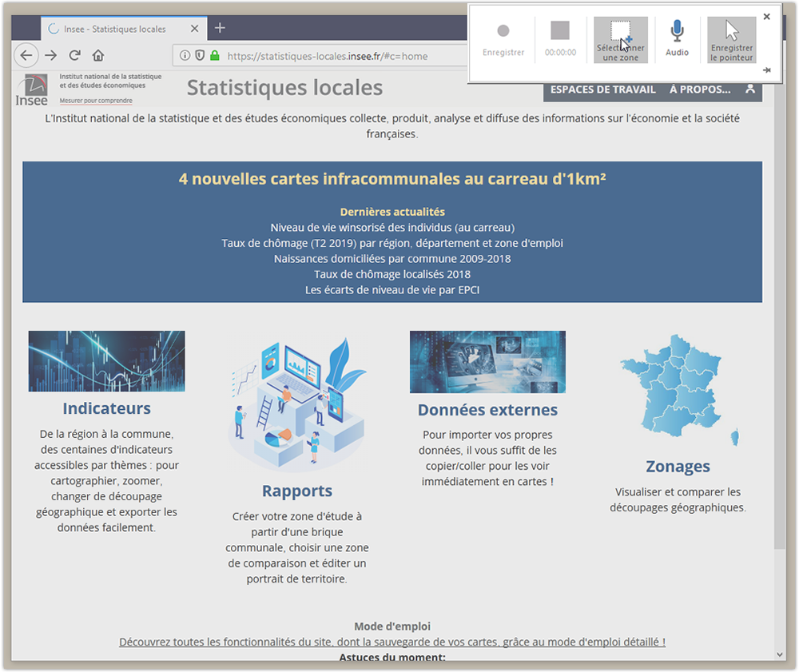The width and height of the screenshot is (799, 672).
Task: Click the page reload icon in browser
Action: (74, 56)
